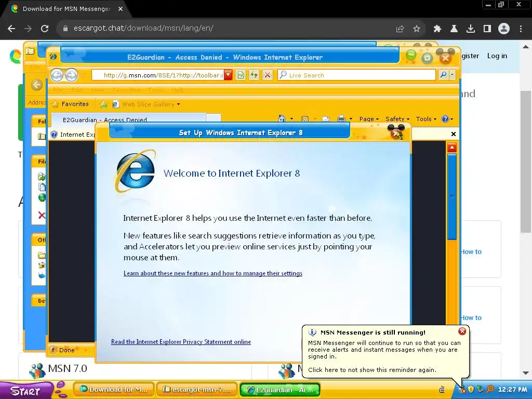Image resolution: width=532 pixels, height=399 pixels.
Task: Click the IE vertical scrollbar thumb
Action: (x=451, y=196)
